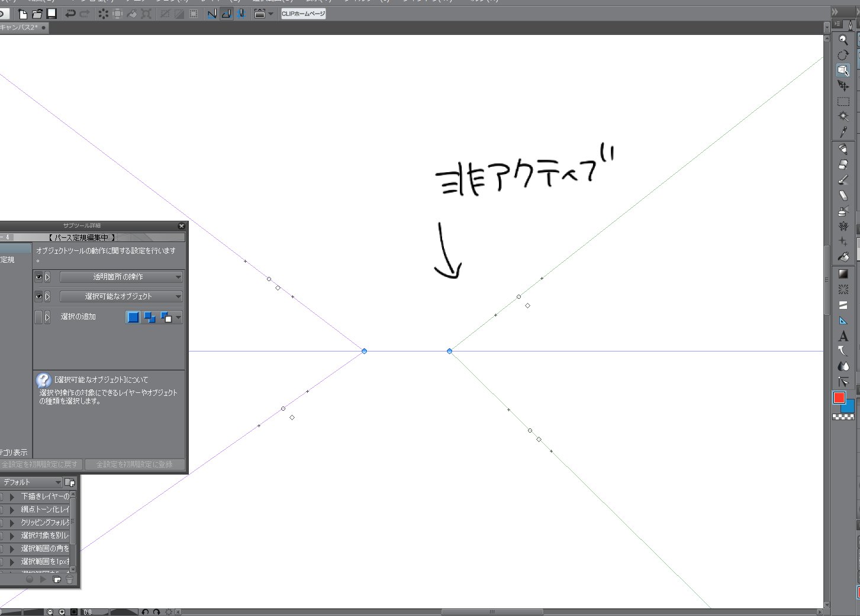860x616 pixels.
Task: Pick the red main color swatch
Action: click(x=839, y=398)
